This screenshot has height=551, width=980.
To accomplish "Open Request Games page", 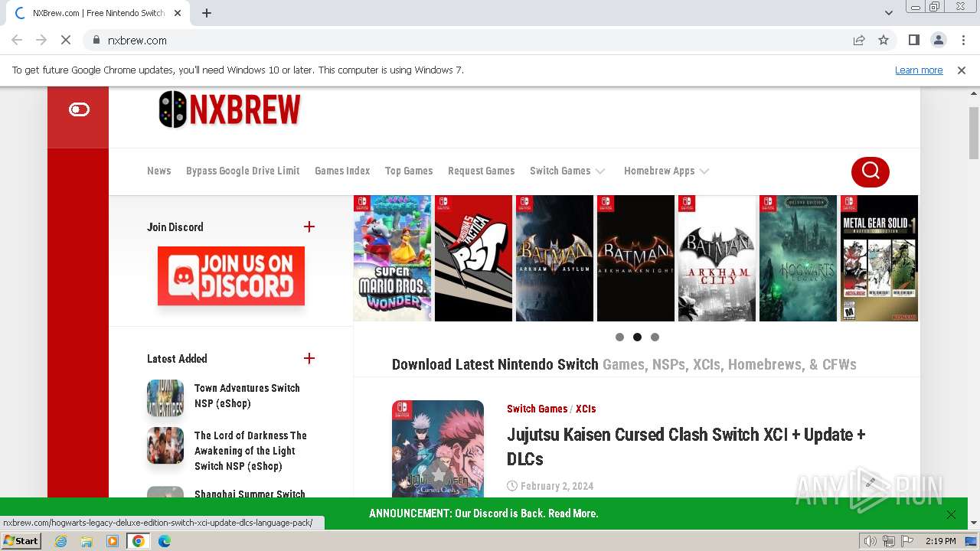I will pyautogui.click(x=482, y=171).
